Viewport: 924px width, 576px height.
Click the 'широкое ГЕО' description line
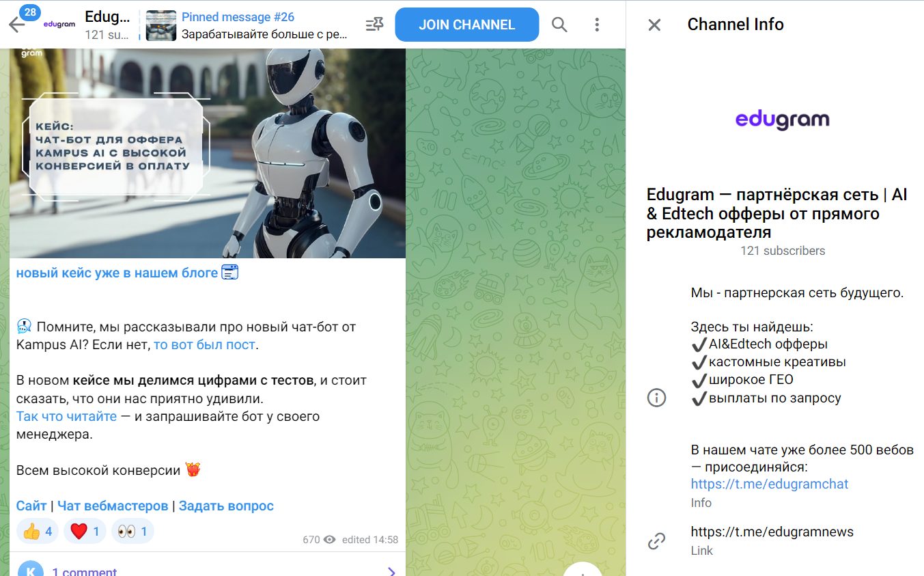click(742, 380)
